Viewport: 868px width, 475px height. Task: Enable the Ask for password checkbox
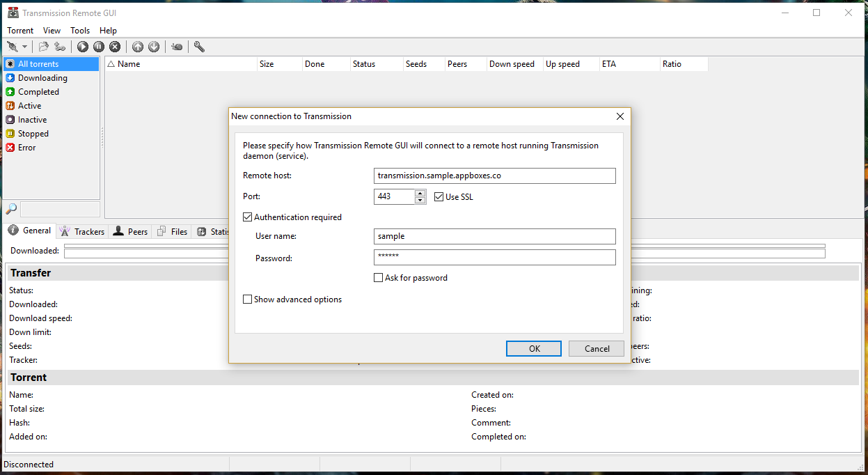click(x=379, y=278)
